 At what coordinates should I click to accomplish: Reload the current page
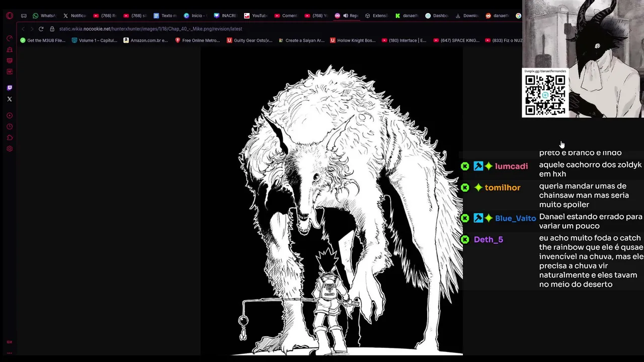click(x=41, y=29)
